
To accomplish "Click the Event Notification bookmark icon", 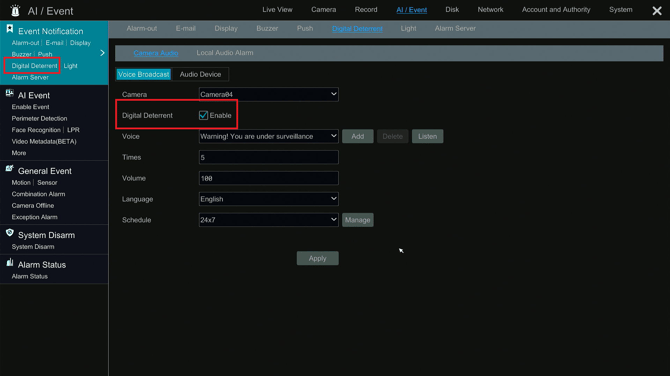I will (x=9, y=29).
